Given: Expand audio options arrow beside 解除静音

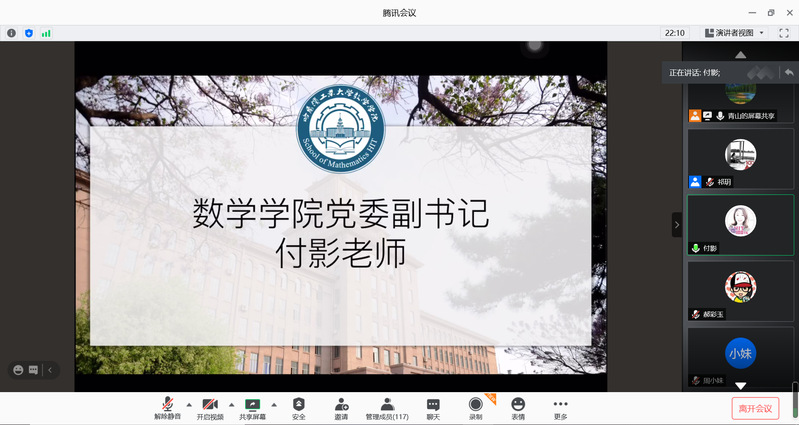Looking at the screenshot, I should click(188, 404).
